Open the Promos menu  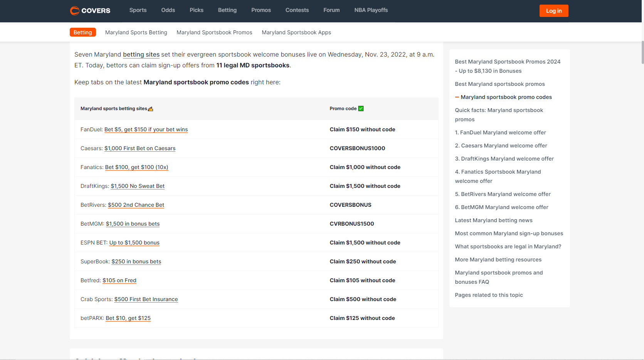261,10
